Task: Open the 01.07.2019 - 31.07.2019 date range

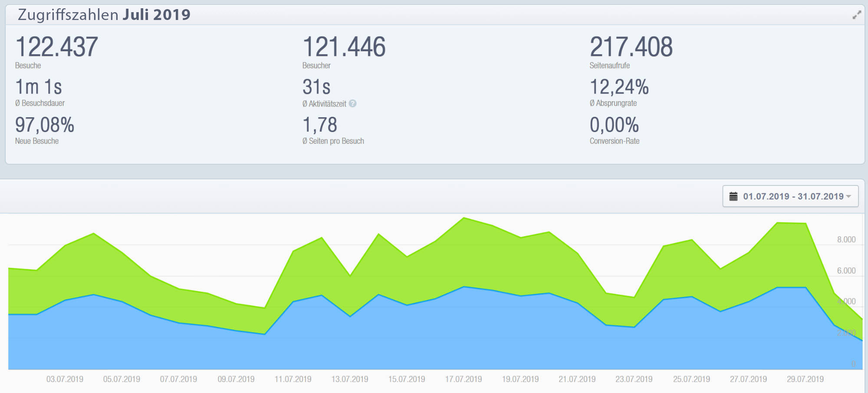Action: (793, 196)
